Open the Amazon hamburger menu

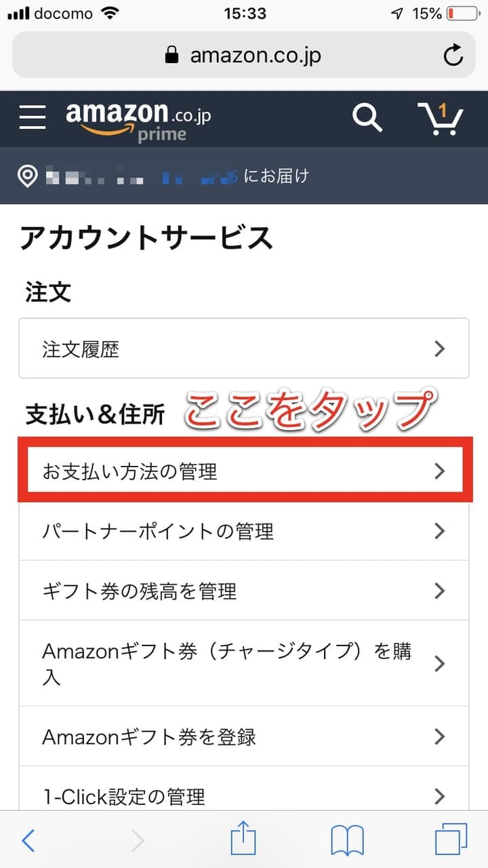(x=33, y=117)
